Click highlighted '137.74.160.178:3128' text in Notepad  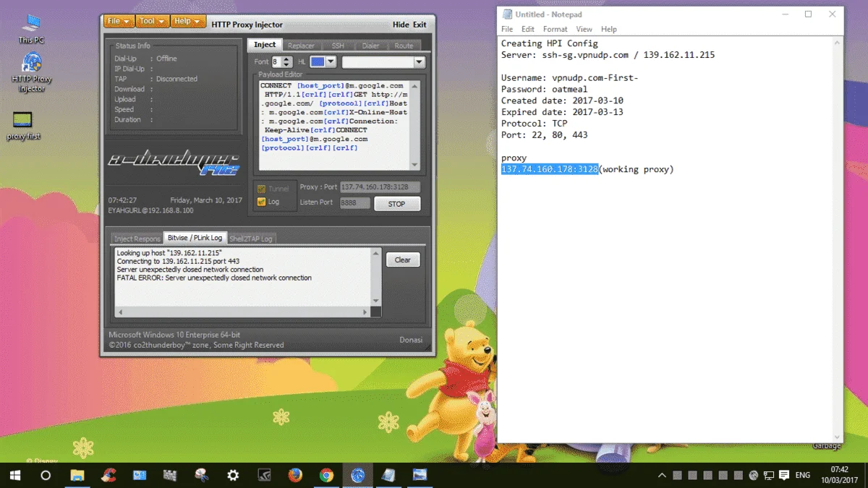point(550,169)
